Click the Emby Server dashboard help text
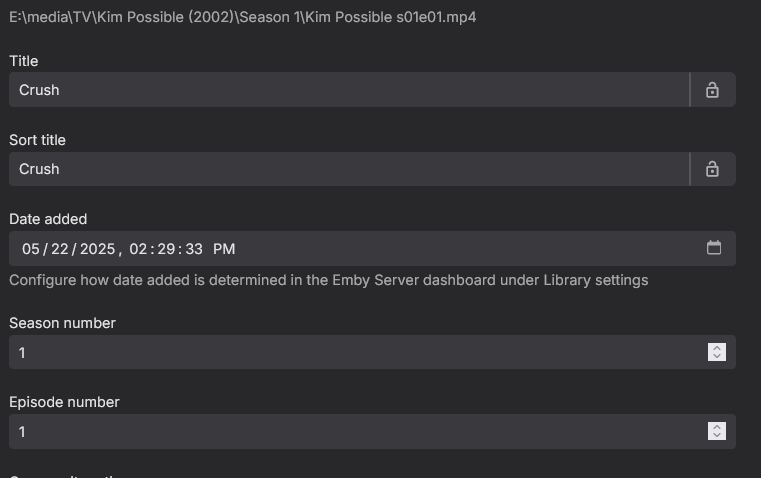761x478 pixels. point(328,280)
